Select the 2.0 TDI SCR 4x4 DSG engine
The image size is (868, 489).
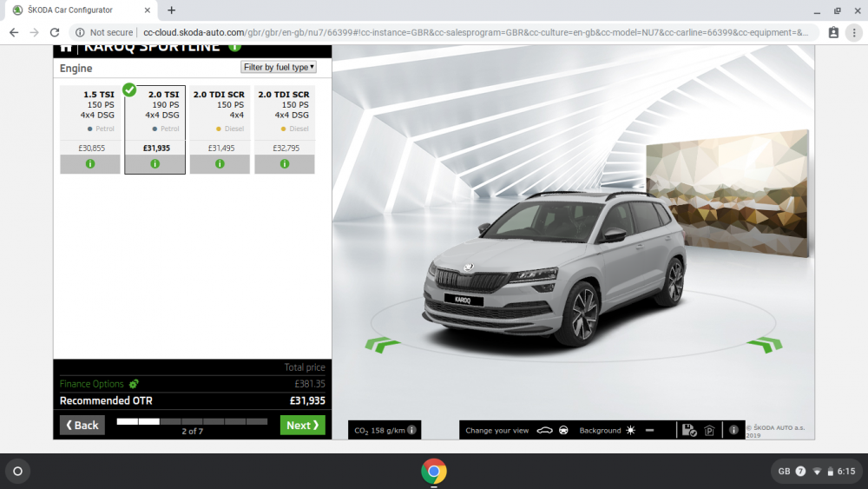285,120
